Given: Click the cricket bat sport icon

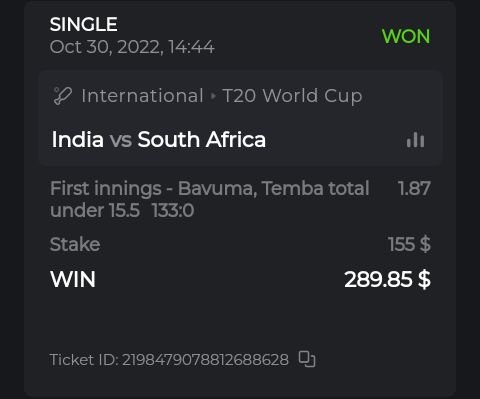Looking at the screenshot, I should pos(63,96).
